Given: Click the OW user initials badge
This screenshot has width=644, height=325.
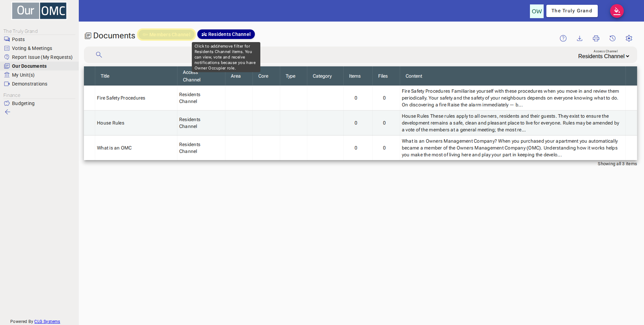Looking at the screenshot, I should click(537, 11).
